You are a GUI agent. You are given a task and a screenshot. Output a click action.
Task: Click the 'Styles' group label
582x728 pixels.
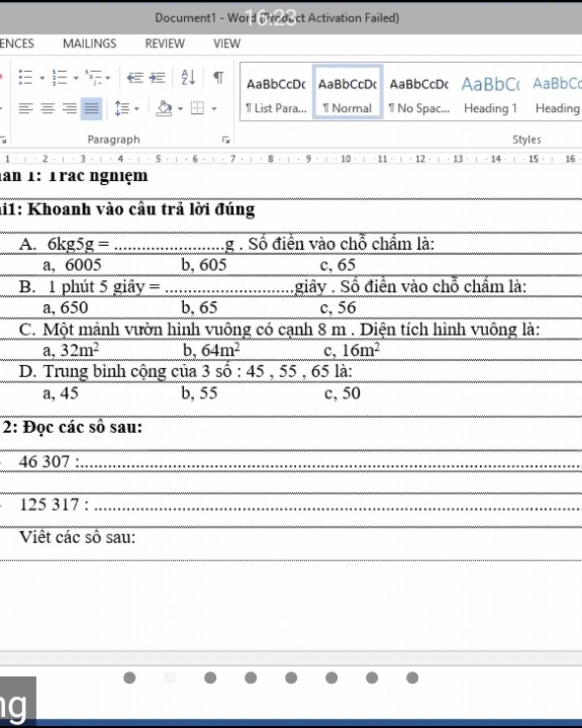[527, 139]
